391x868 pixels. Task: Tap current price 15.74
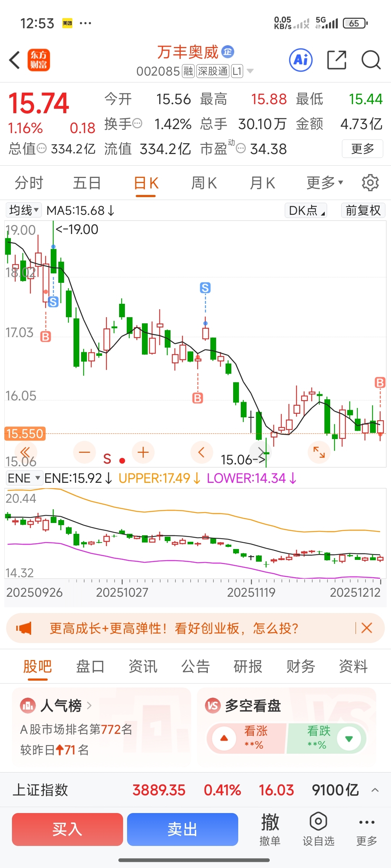[x=38, y=103]
